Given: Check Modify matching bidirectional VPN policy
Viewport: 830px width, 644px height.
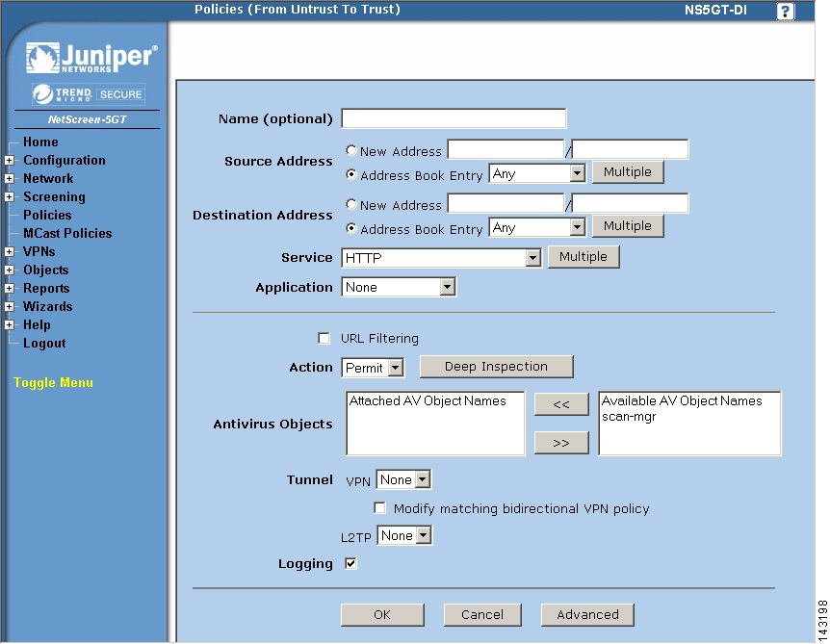Looking at the screenshot, I should 379,508.
